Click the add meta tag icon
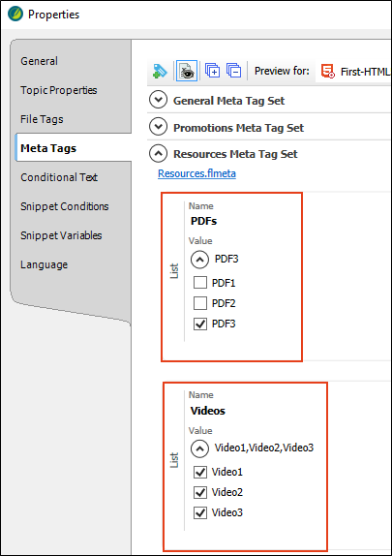This screenshot has height=556, width=392. click(x=160, y=71)
